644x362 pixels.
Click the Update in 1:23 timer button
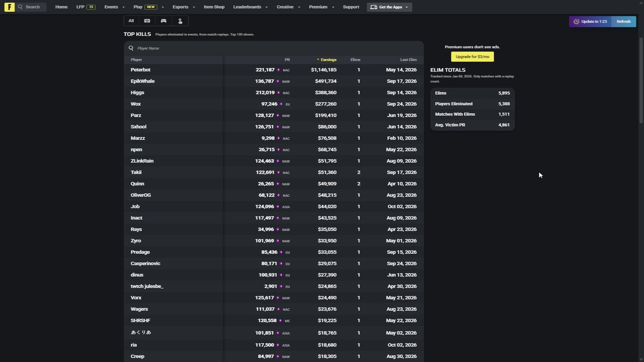tap(590, 21)
